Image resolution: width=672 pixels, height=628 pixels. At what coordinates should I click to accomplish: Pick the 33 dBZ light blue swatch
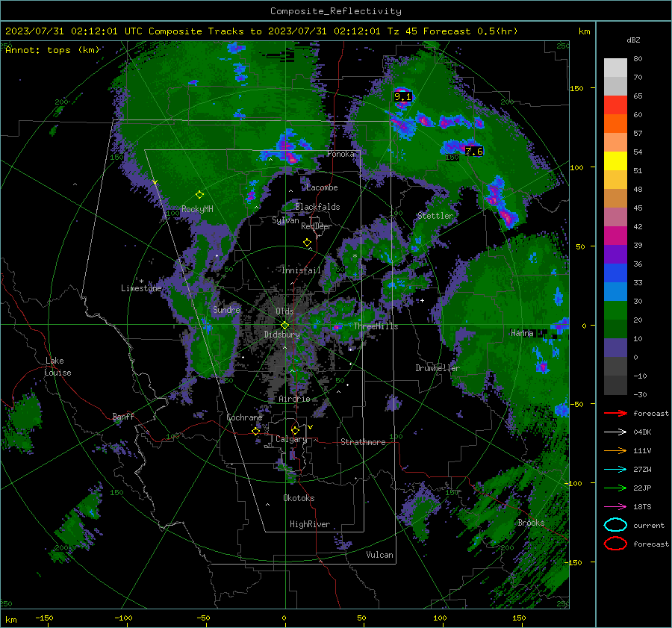pyautogui.click(x=615, y=292)
